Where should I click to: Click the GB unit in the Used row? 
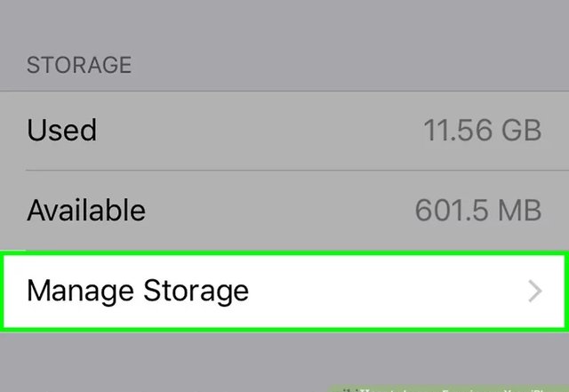pyautogui.click(x=520, y=131)
